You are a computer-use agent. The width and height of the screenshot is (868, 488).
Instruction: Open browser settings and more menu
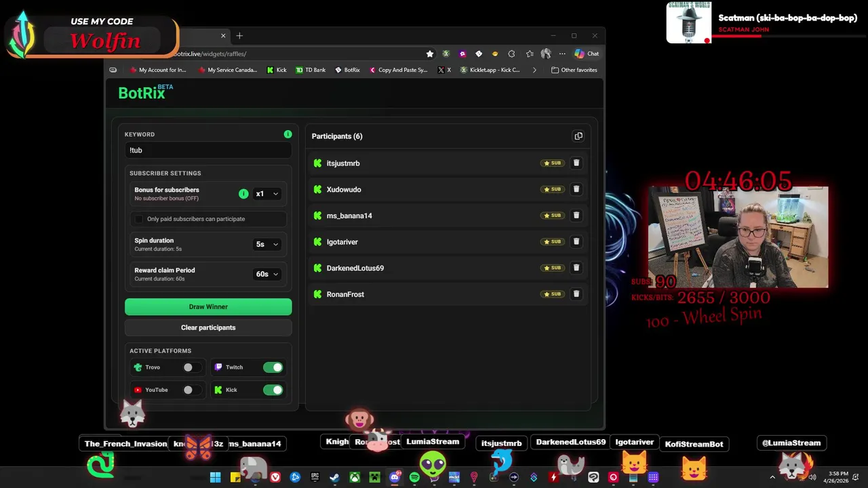point(562,54)
